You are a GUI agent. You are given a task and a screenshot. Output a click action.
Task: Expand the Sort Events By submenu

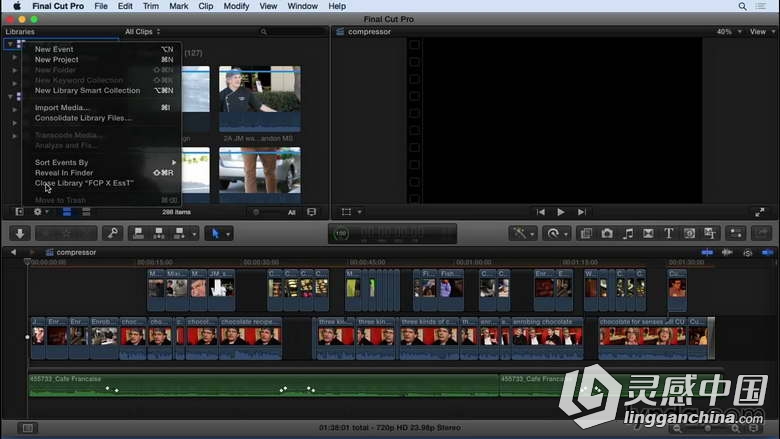point(104,162)
